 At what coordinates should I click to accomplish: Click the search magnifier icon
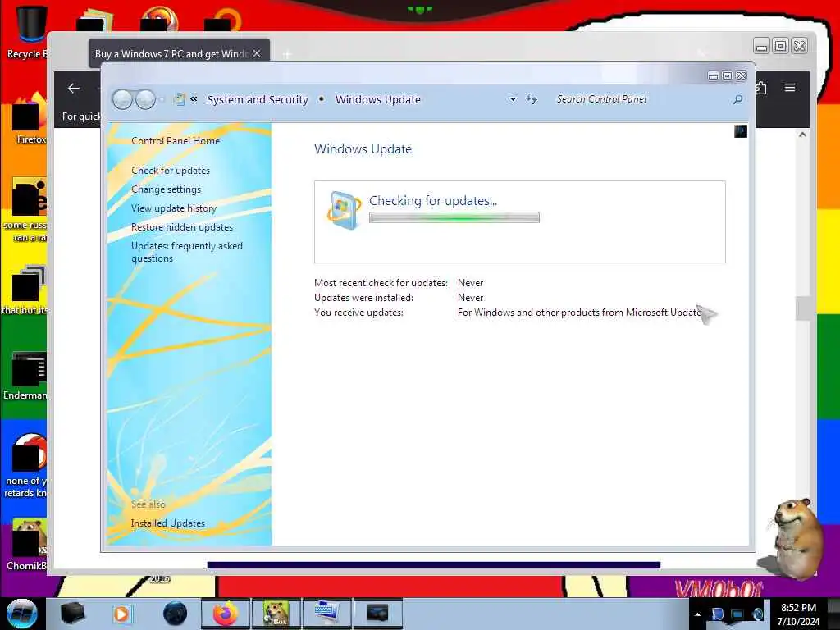tap(737, 99)
